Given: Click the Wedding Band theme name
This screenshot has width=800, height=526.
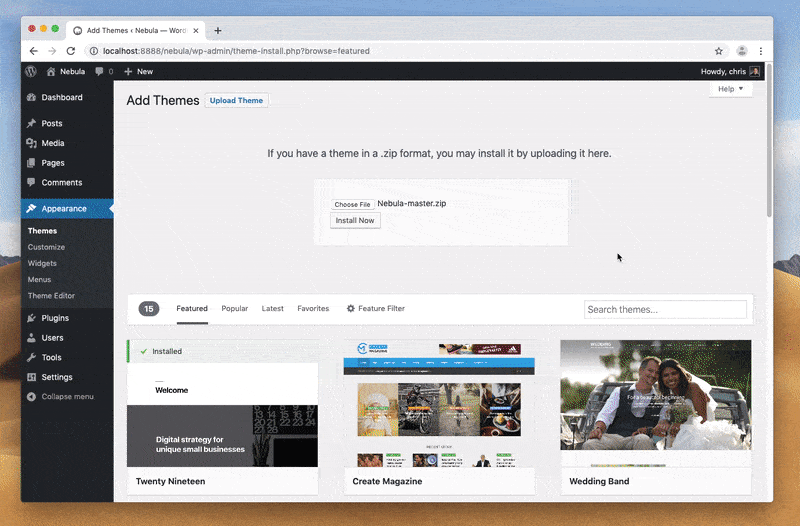Looking at the screenshot, I should pos(599,481).
